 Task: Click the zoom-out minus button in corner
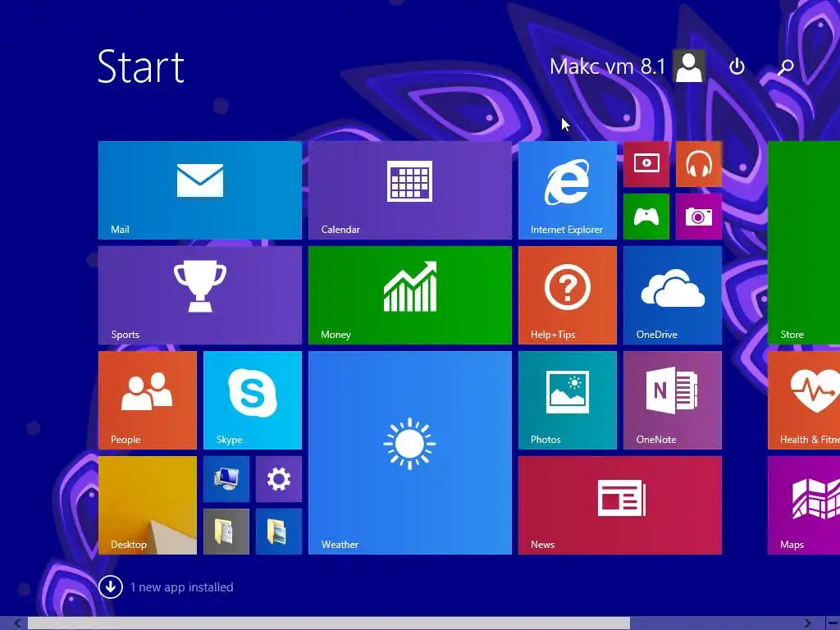coord(833,623)
